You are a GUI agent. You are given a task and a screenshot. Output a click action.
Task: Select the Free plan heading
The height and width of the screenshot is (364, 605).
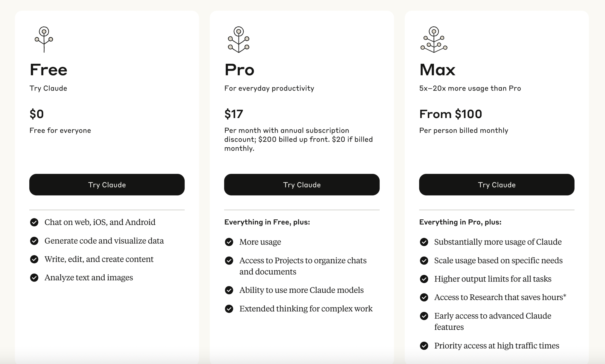point(48,70)
